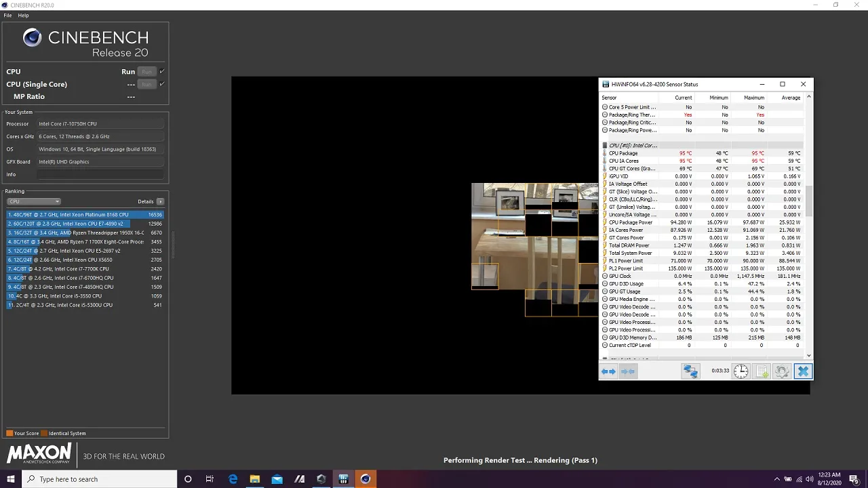Viewport: 868px width, 488px height.
Task: Select ranking row AMD Ryzen Threadripper 1950X
Action: (85, 232)
